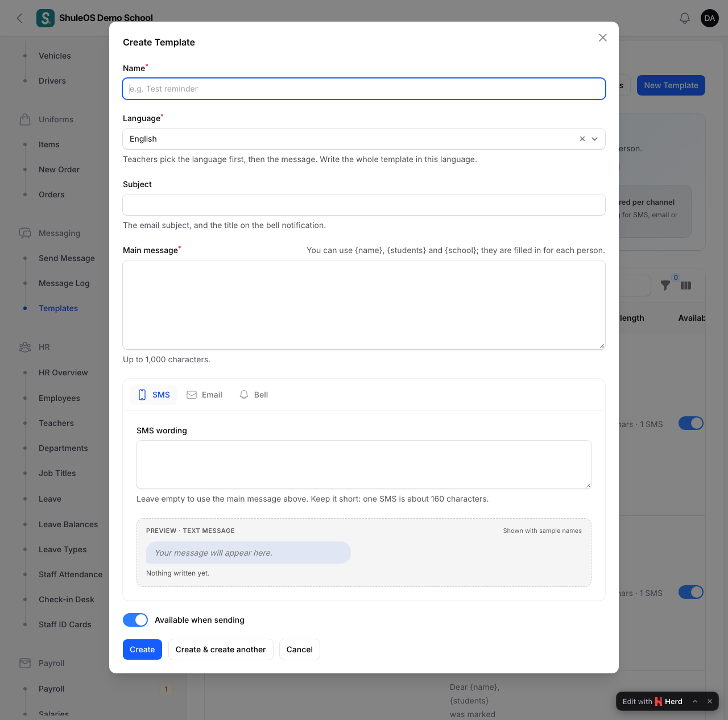Open New Order in sidebar
728x720 pixels.
[x=59, y=169]
